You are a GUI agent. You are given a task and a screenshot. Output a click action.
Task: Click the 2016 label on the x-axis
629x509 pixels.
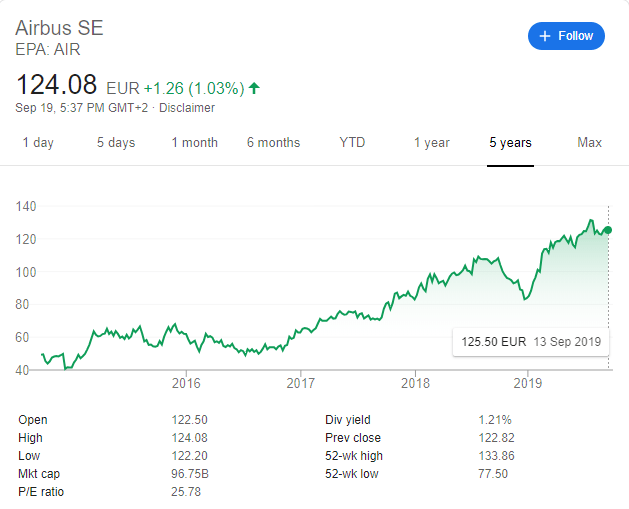click(x=186, y=382)
